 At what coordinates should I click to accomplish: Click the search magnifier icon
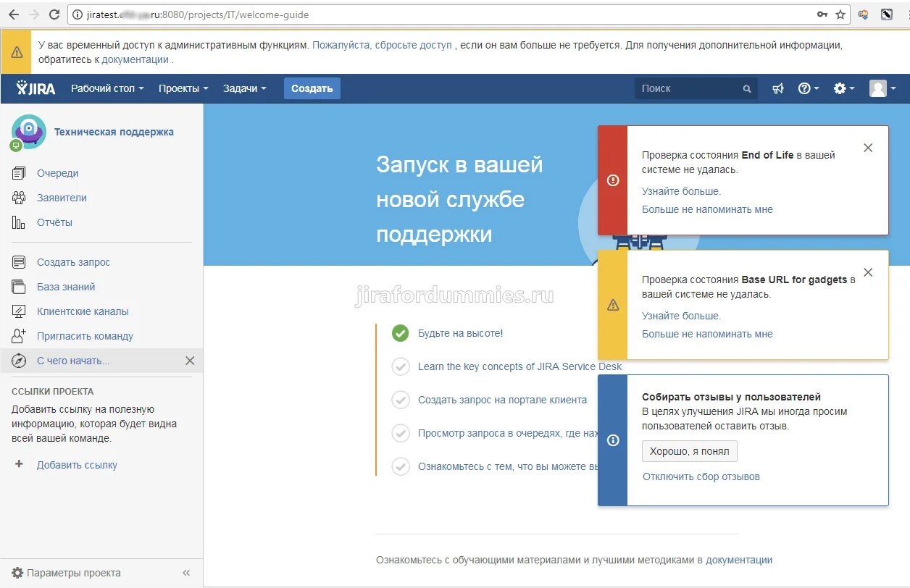coord(747,89)
